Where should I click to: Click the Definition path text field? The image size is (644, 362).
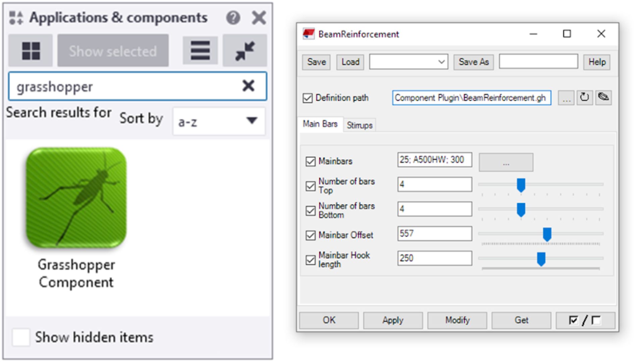coord(472,98)
